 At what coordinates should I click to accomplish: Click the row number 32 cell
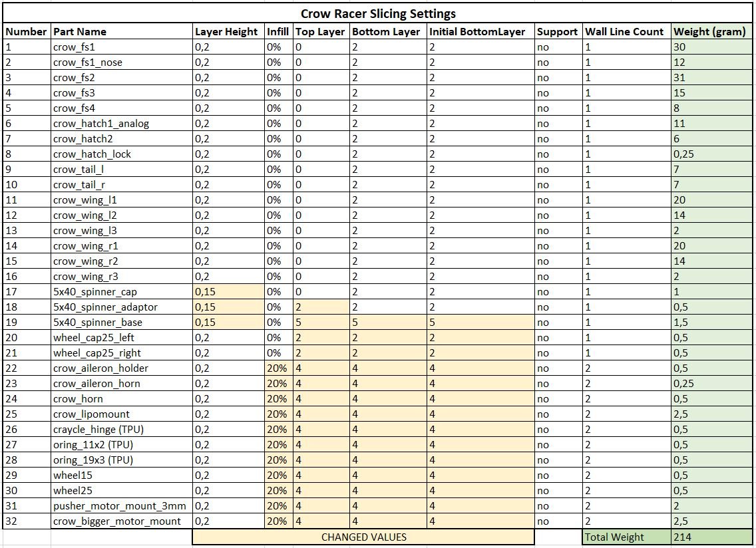[x=27, y=521]
